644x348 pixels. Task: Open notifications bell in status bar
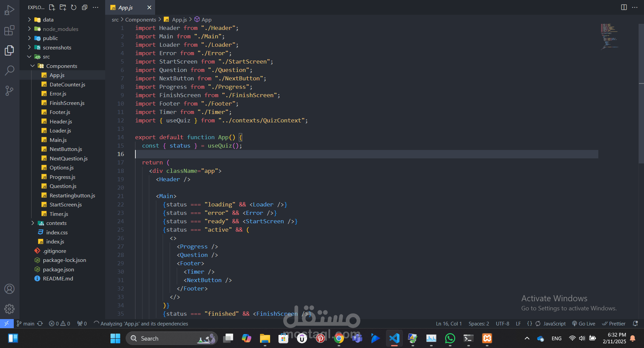[x=635, y=323]
